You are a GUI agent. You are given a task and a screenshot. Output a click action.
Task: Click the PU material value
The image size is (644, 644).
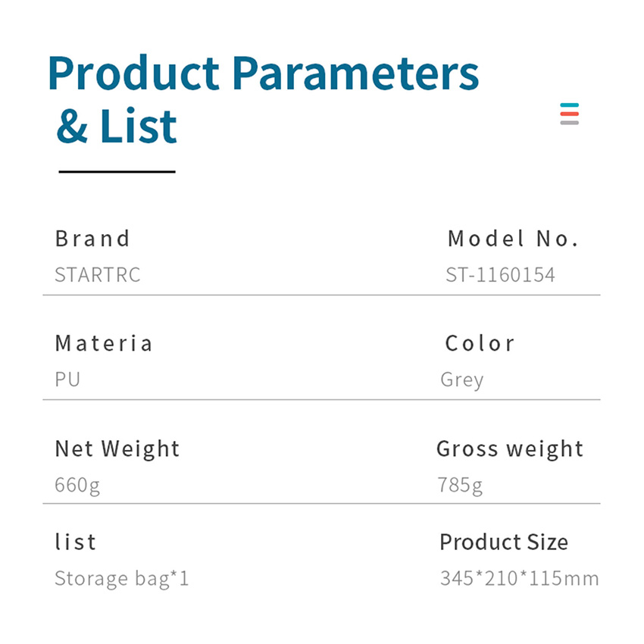tap(67, 379)
